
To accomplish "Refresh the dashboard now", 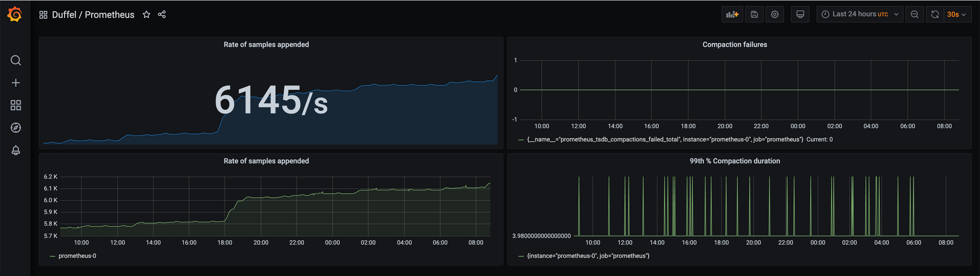I will click(935, 14).
